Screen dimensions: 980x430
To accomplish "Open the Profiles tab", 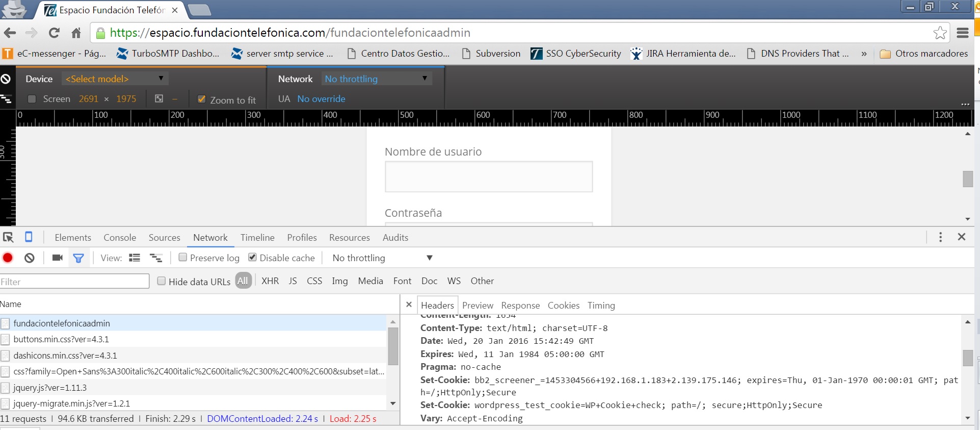I will (302, 237).
